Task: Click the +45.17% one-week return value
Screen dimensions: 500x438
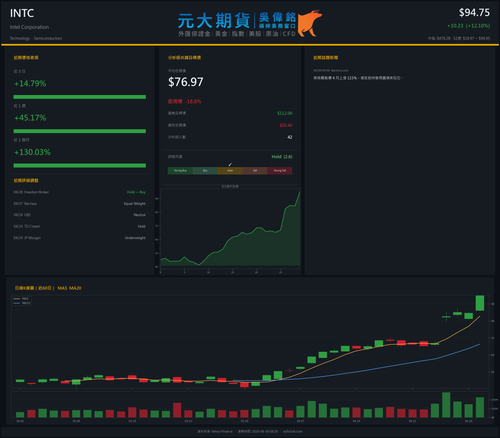Action: pyautogui.click(x=30, y=118)
